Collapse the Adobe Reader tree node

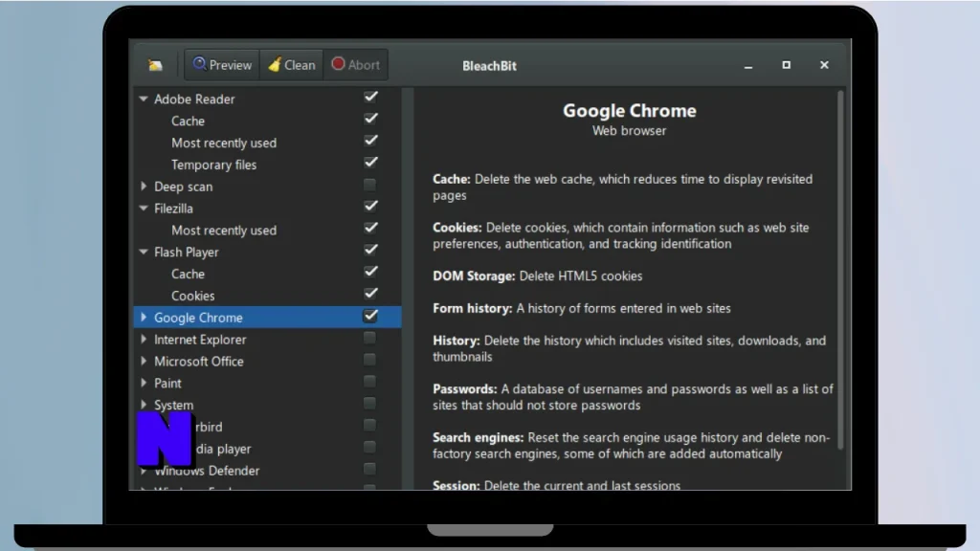coord(144,99)
